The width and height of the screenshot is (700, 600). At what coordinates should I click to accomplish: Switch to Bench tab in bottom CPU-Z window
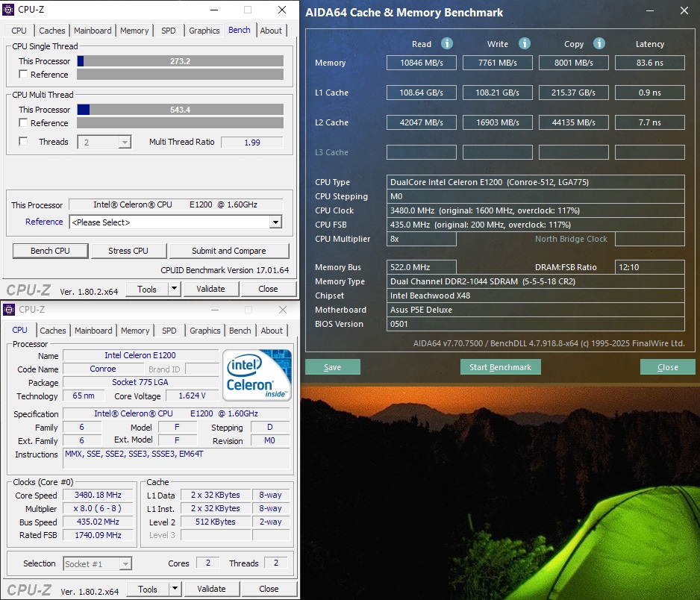pos(240,331)
